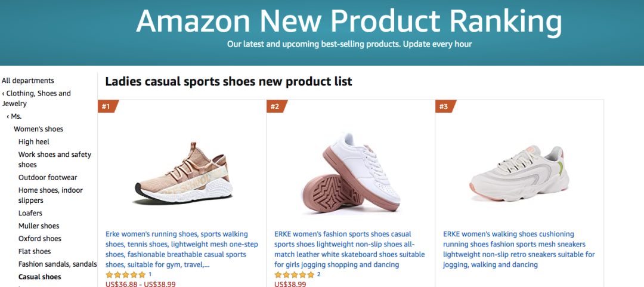Click the #3 rank badge
644x287 pixels.
(x=445, y=106)
